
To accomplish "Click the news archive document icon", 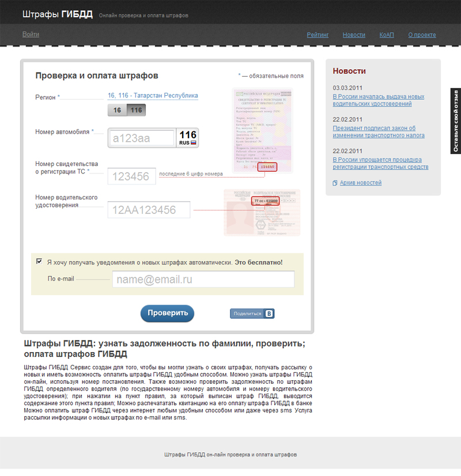I will tap(335, 183).
